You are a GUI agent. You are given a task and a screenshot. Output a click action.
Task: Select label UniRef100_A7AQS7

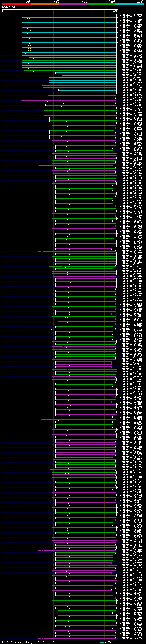tap(131, 108)
